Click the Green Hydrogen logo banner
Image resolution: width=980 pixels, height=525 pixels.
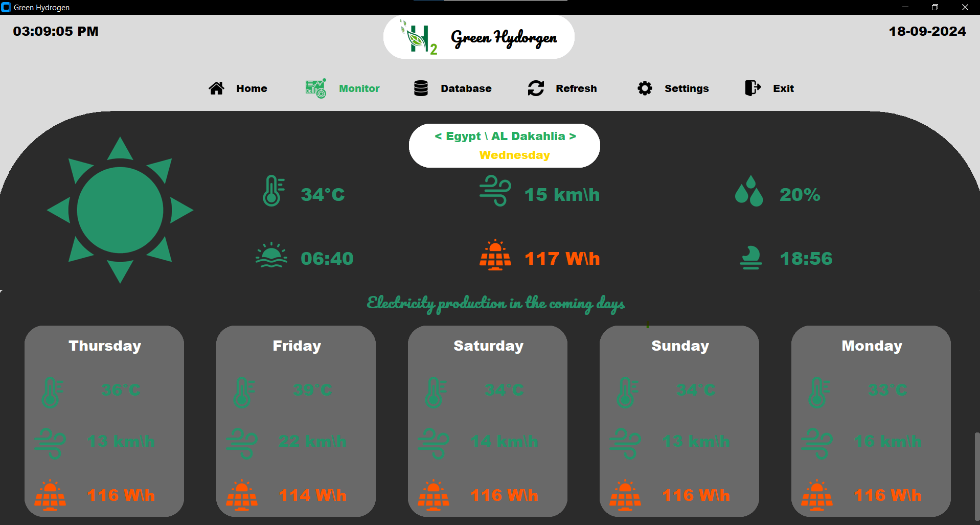pyautogui.click(x=478, y=37)
